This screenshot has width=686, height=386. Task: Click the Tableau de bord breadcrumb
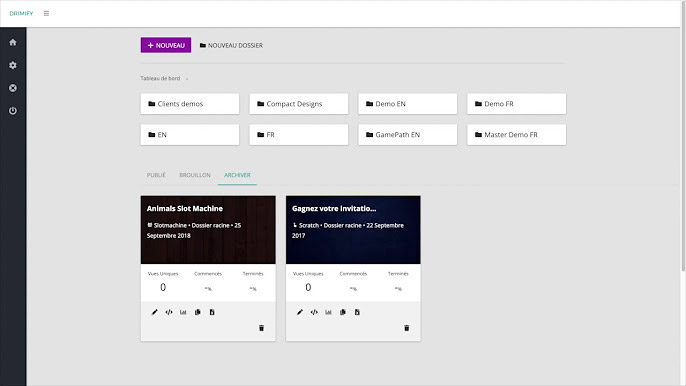click(160, 78)
